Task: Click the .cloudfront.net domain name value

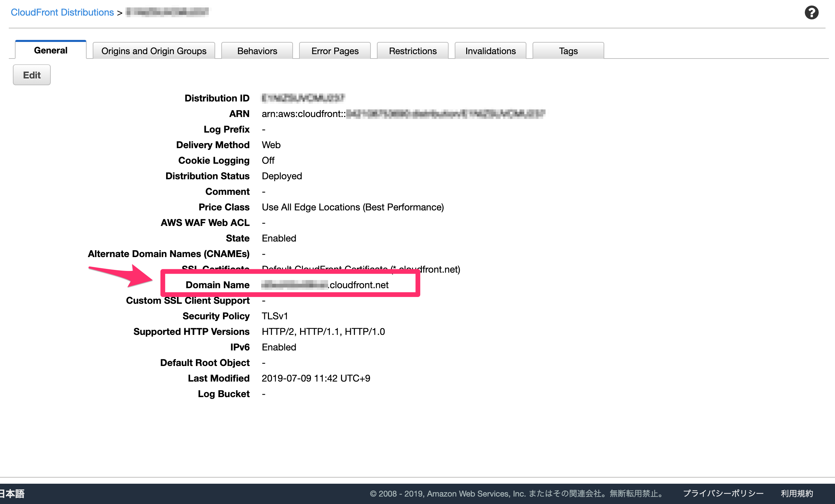Action: pos(325,285)
